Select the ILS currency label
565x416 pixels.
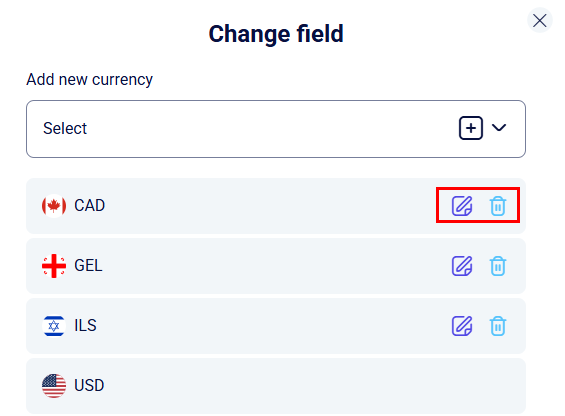click(85, 326)
